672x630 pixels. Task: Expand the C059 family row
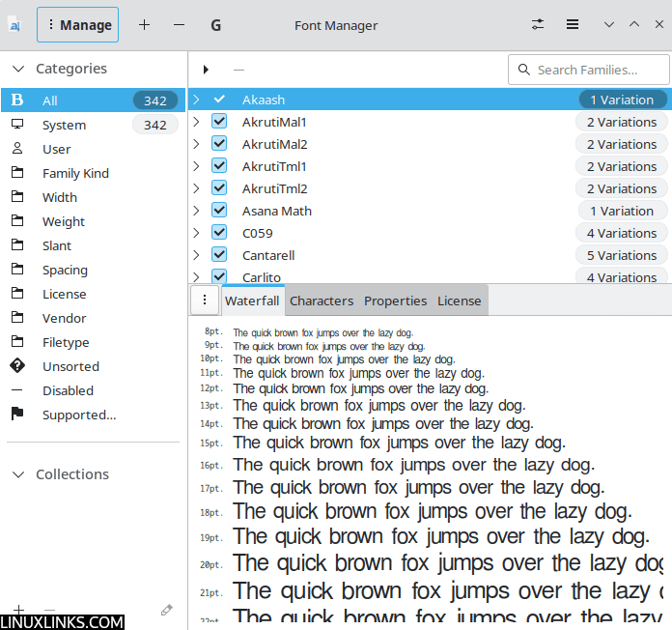point(196,233)
